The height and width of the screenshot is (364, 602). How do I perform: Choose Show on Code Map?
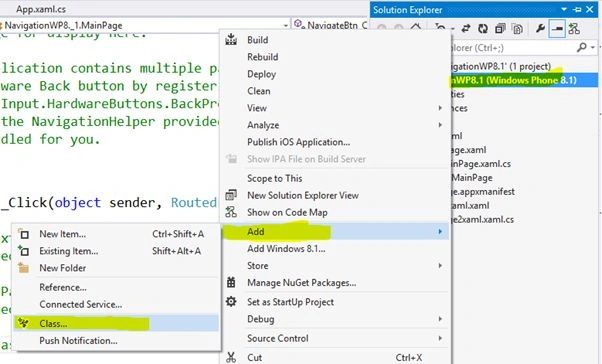coord(334,212)
